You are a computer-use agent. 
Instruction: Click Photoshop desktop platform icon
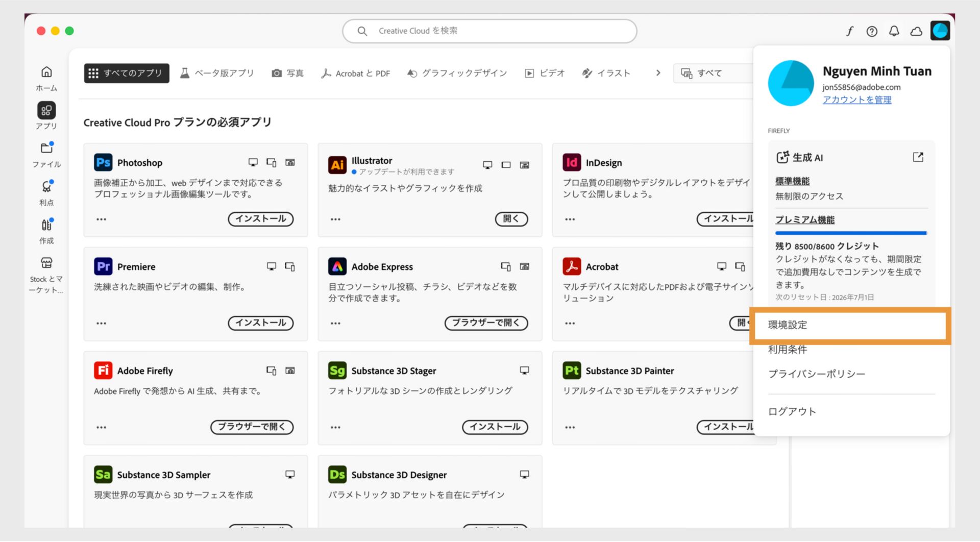(253, 162)
